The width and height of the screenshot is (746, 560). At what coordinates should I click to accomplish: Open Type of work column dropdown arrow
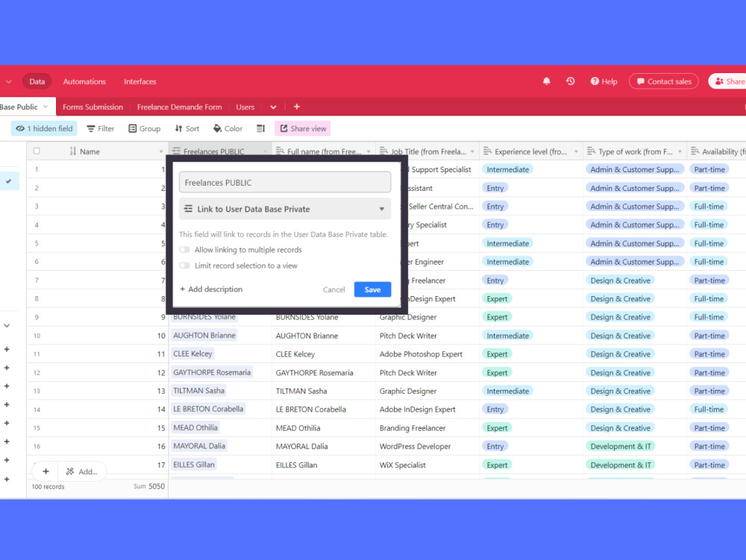pos(680,151)
